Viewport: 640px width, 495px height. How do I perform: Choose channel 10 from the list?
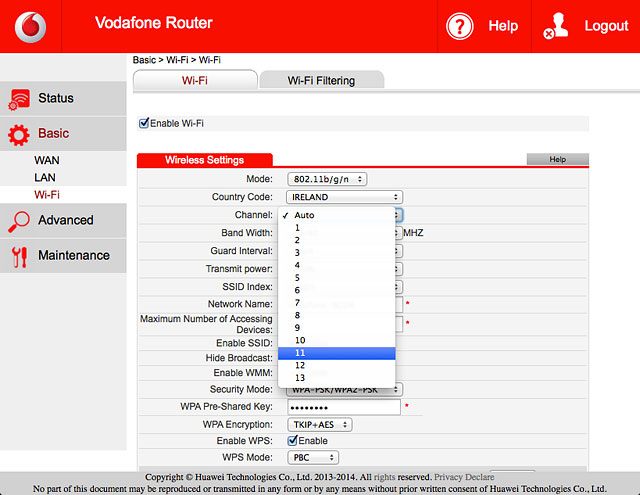pyautogui.click(x=337, y=340)
